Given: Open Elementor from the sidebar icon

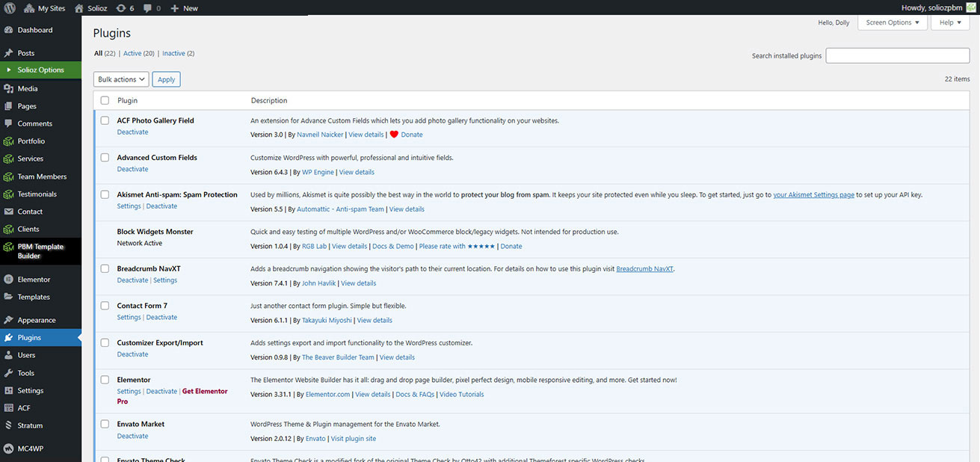Looking at the screenshot, I should point(9,280).
